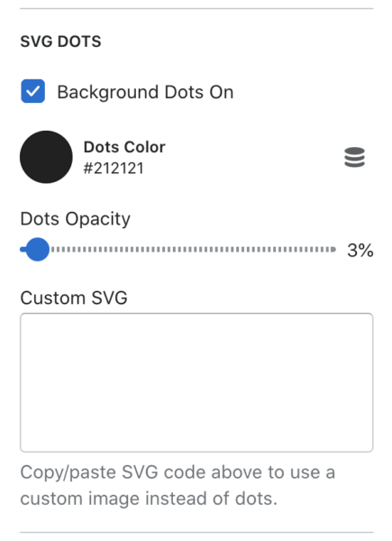The width and height of the screenshot is (392, 541).
Task: Click the slider track left of the handle
Action: pyautogui.click(x=23, y=249)
